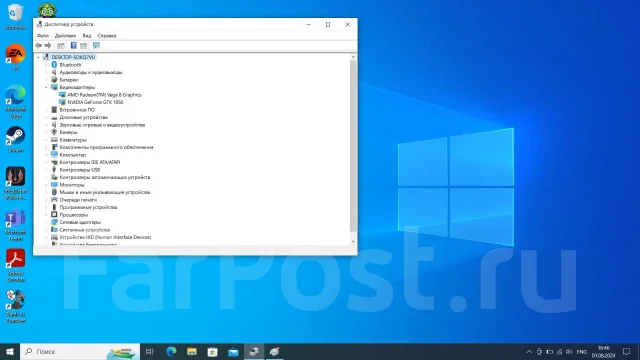
Task: Expand the Сетевые адаптеры category
Action: (47, 222)
